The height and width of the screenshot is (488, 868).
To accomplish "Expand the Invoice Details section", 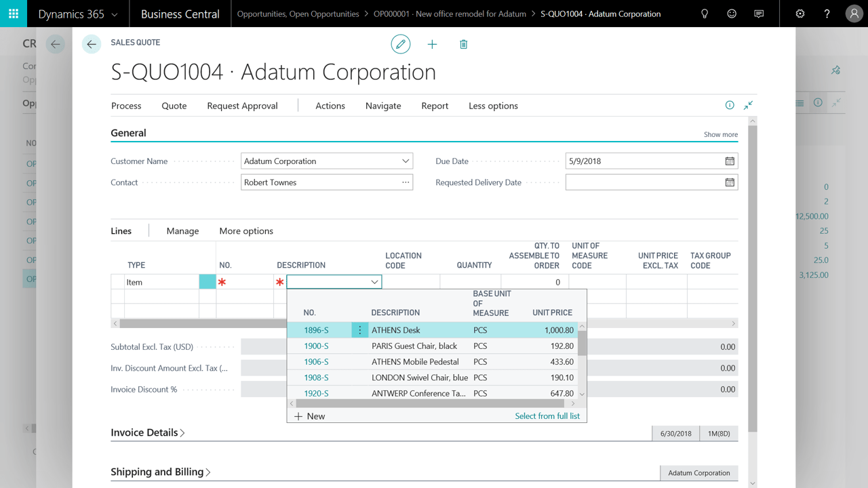I will (x=148, y=432).
